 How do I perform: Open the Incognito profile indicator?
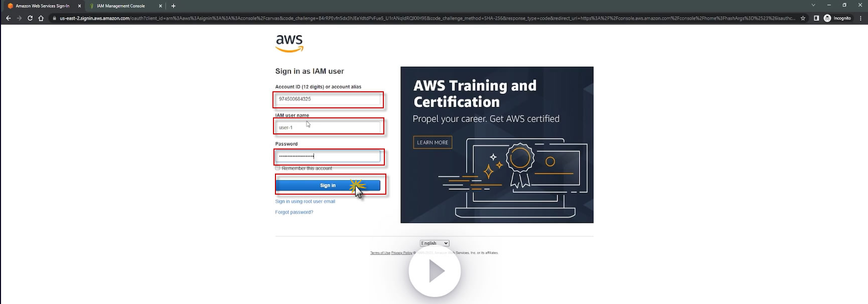pos(837,18)
